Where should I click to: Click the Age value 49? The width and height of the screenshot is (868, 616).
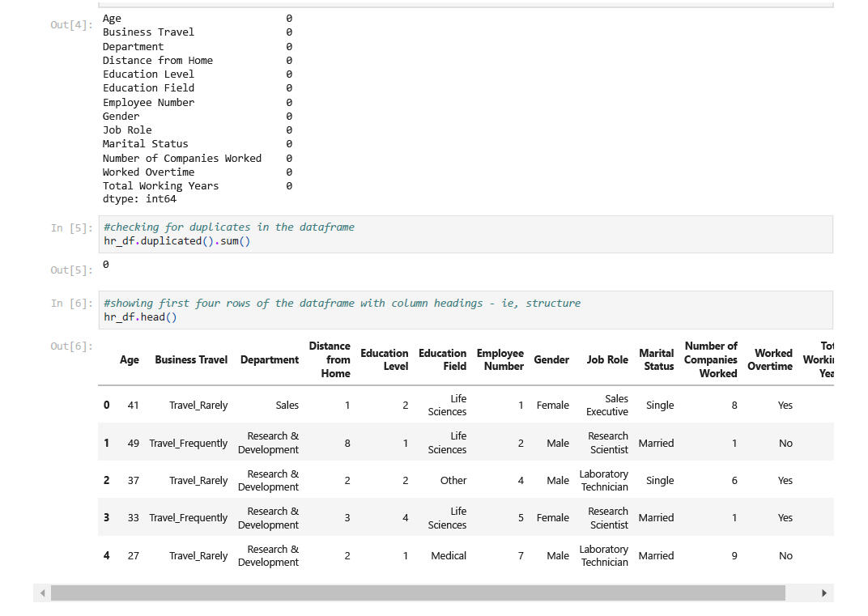coord(133,444)
